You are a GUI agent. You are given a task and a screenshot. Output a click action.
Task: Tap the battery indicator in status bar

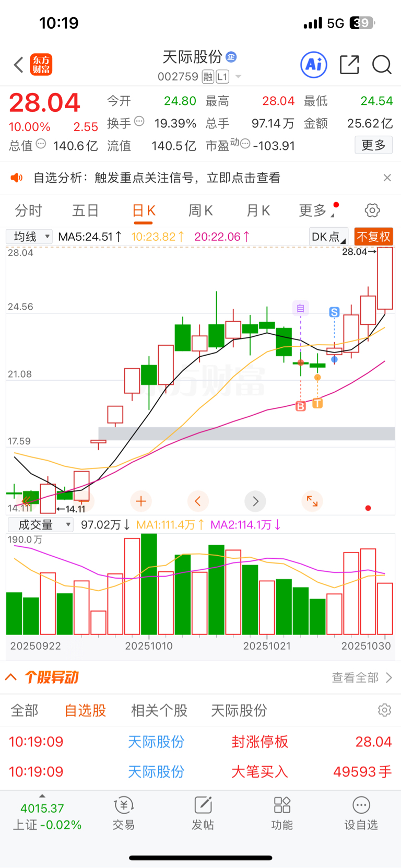pyautogui.click(x=362, y=23)
